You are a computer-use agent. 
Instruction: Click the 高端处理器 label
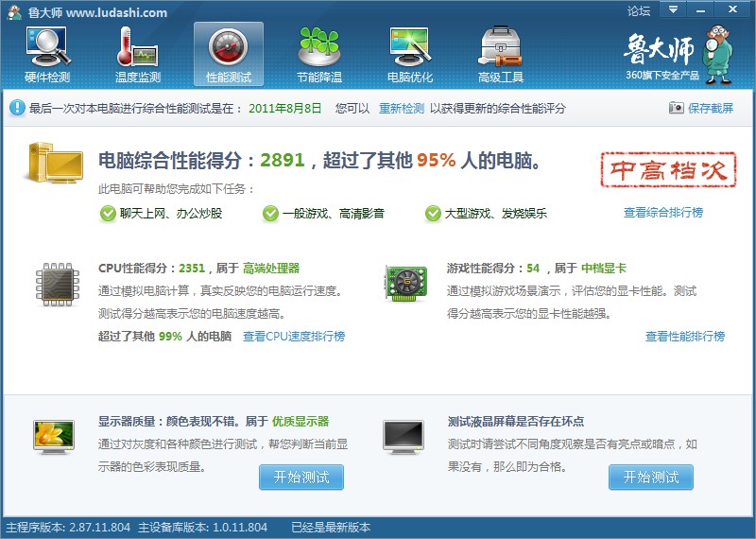coord(271,269)
